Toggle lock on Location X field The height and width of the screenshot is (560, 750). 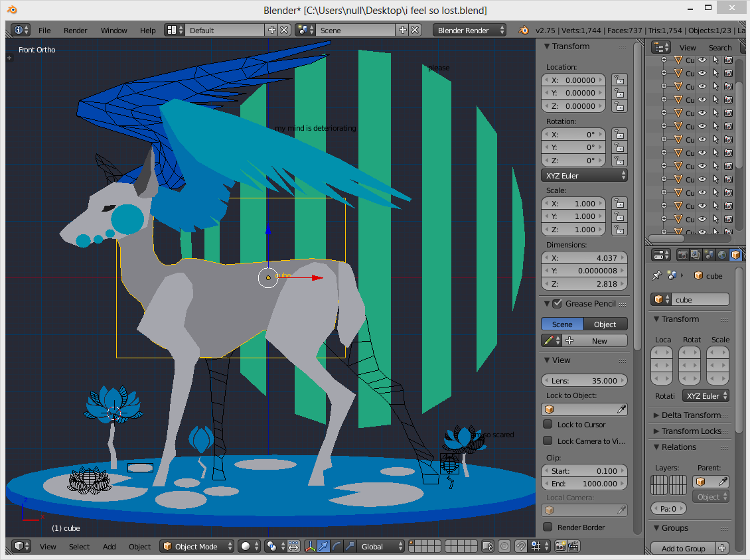[619, 80]
